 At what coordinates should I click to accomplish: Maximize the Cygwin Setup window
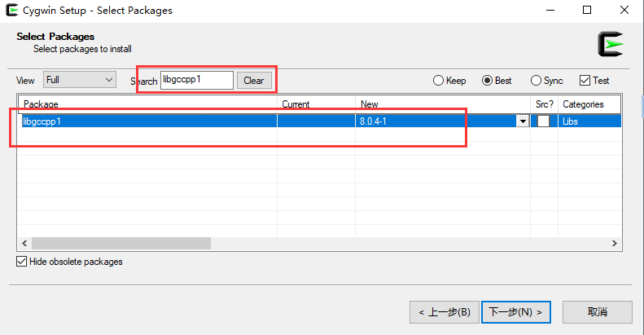click(587, 11)
